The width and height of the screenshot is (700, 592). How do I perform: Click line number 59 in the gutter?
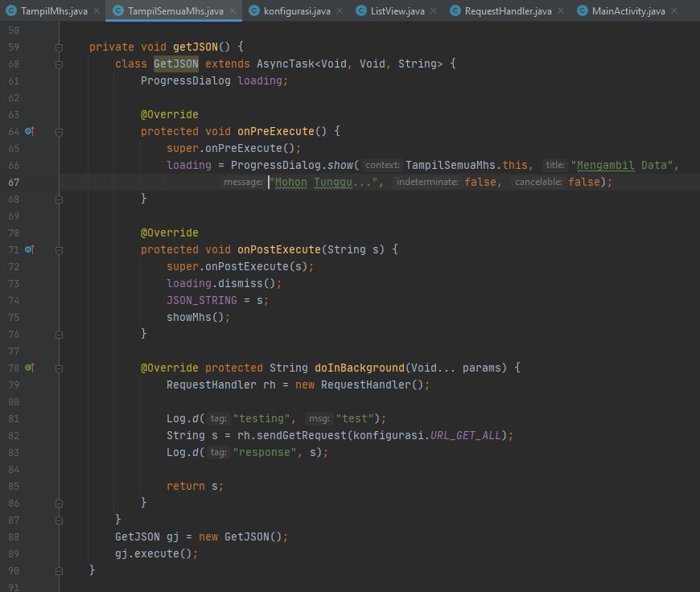tap(14, 47)
